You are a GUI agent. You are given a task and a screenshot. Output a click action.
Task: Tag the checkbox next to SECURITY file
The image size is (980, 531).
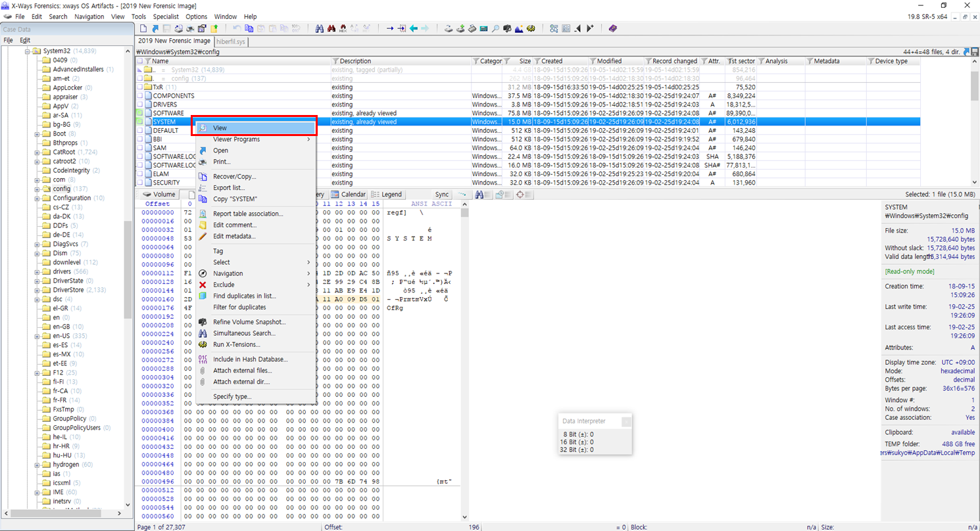tap(139, 183)
